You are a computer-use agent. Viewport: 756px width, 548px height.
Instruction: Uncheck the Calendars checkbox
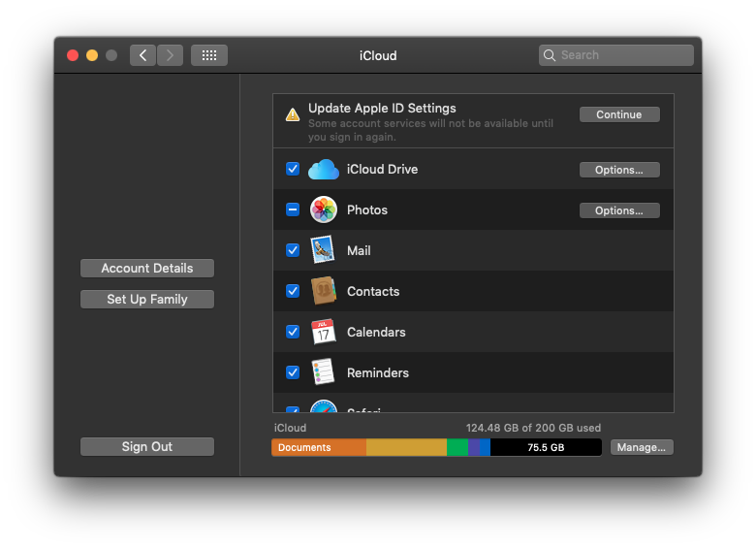[293, 332]
